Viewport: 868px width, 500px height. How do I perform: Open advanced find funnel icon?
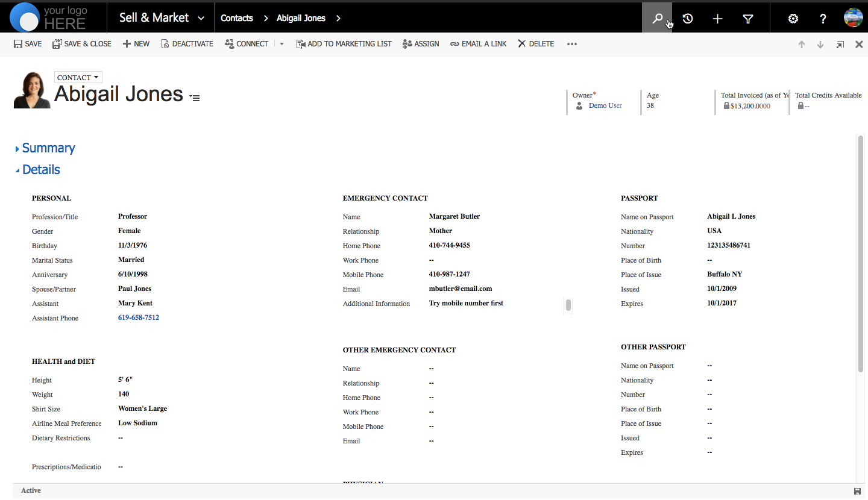point(748,19)
